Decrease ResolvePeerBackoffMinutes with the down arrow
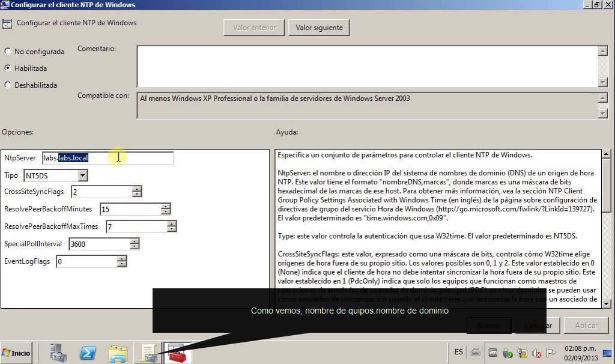 point(166,211)
